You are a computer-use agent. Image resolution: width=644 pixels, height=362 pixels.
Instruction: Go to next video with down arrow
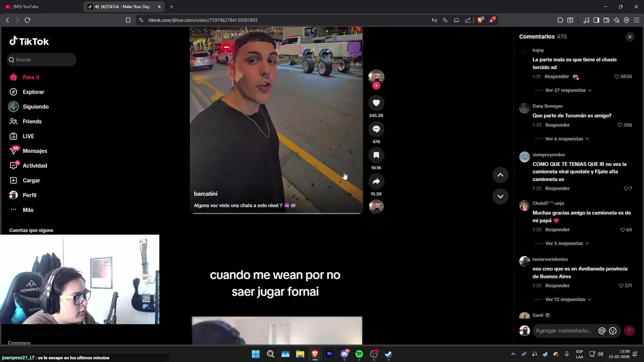click(x=500, y=197)
